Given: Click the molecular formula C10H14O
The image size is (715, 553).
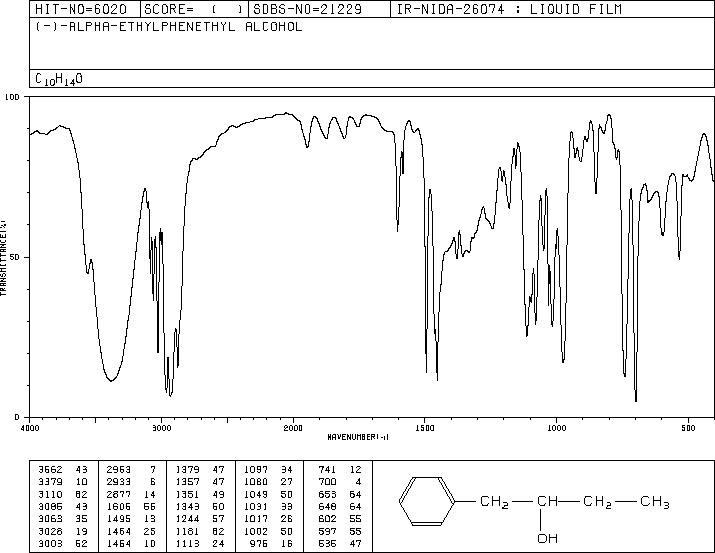Looking at the screenshot, I should click(x=59, y=79).
